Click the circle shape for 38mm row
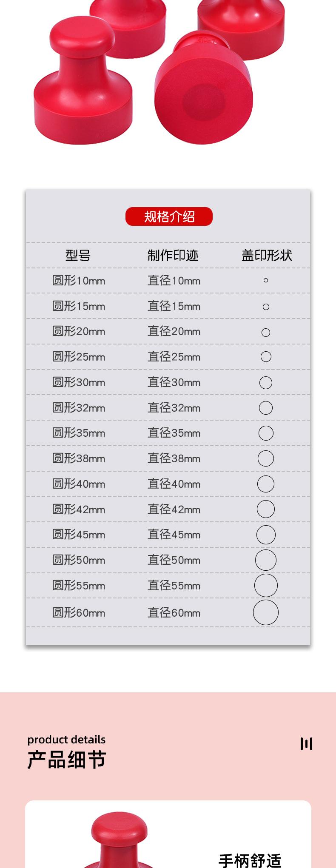 point(266,458)
